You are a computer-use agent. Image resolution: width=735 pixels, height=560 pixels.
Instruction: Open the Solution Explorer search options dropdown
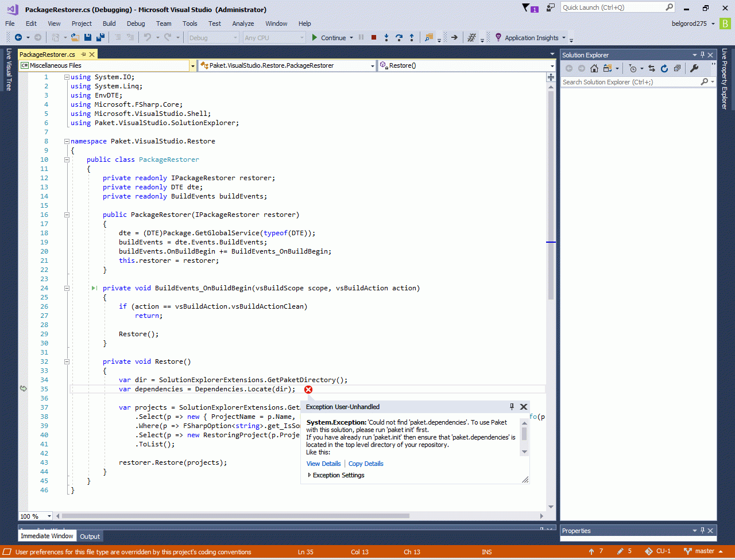[712, 82]
